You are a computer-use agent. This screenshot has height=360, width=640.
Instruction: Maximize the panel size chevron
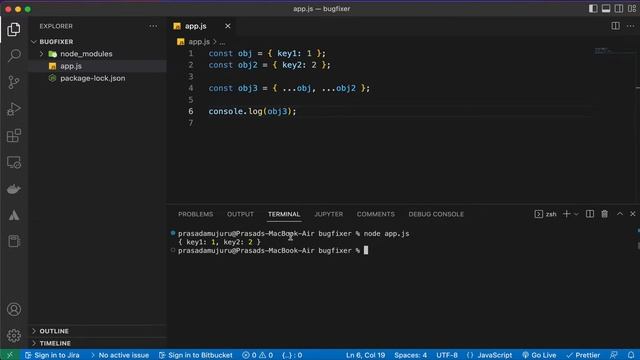620,214
